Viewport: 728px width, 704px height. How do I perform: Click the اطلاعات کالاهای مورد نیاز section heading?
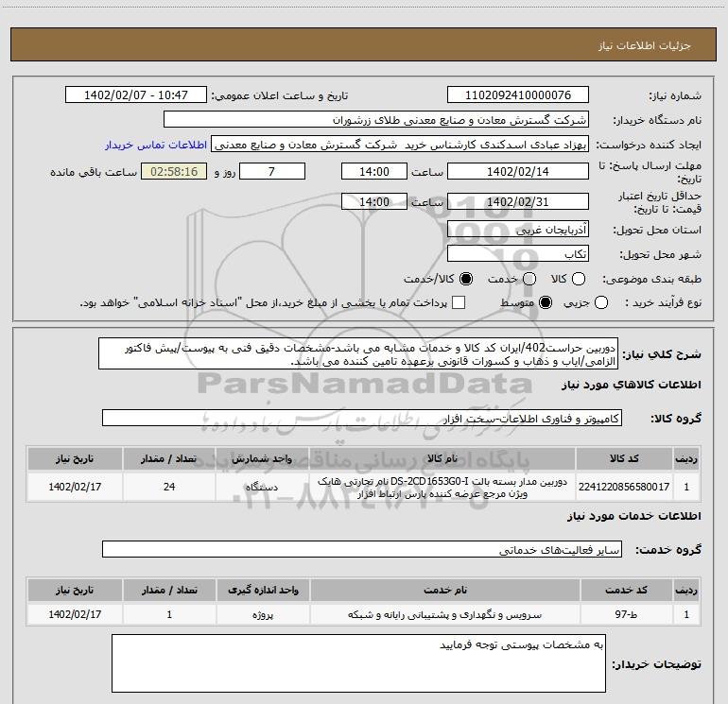click(632, 385)
